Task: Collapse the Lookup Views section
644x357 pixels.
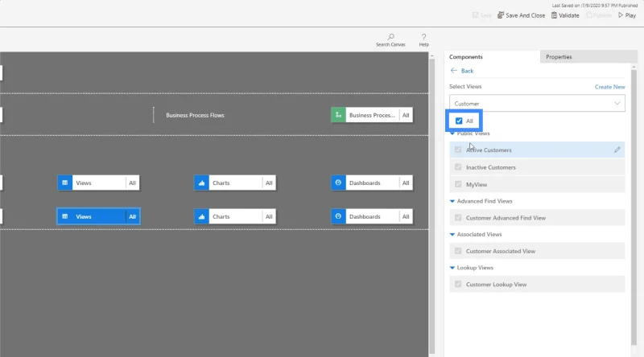Action: pyautogui.click(x=452, y=268)
